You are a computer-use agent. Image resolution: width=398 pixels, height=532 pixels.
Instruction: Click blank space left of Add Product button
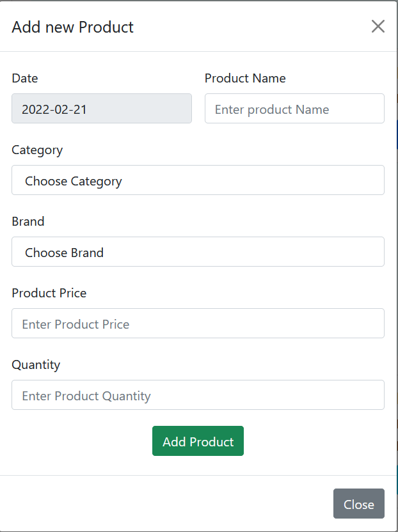77,441
